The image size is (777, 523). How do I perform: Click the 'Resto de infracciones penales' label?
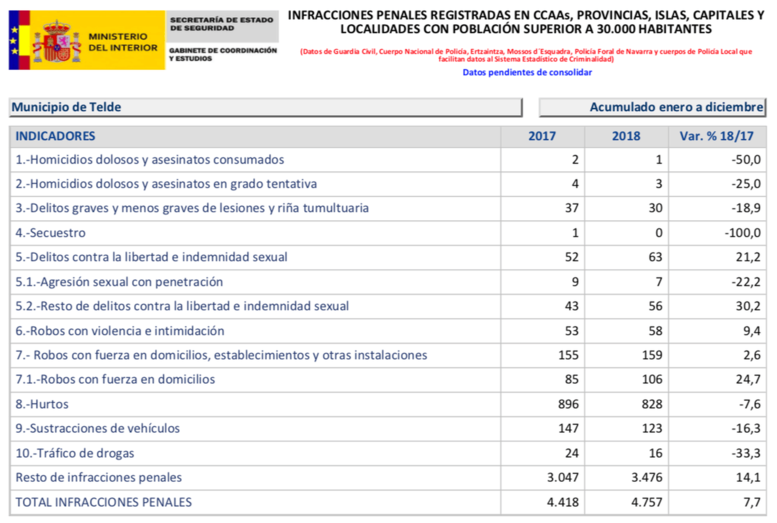point(99,477)
